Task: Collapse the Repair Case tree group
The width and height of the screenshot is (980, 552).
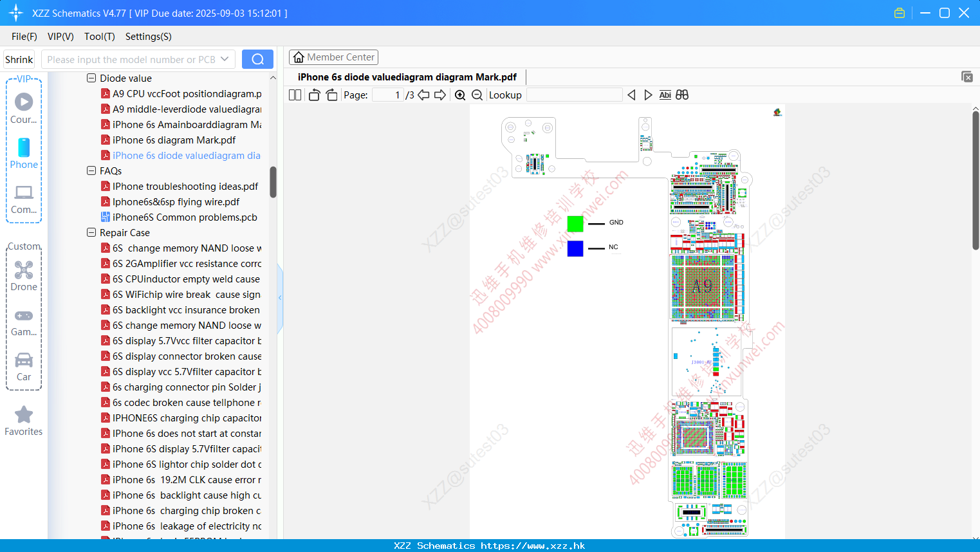Action: [91, 232]
